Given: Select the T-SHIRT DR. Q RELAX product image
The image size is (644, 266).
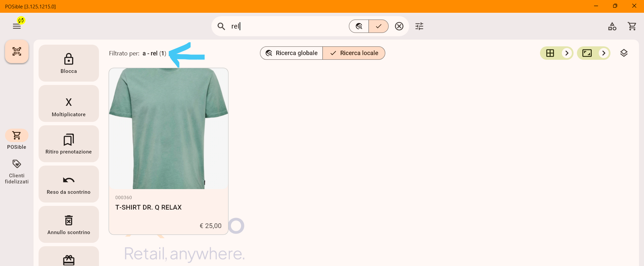Looking at the screenshot, I should tap(168, 129).
